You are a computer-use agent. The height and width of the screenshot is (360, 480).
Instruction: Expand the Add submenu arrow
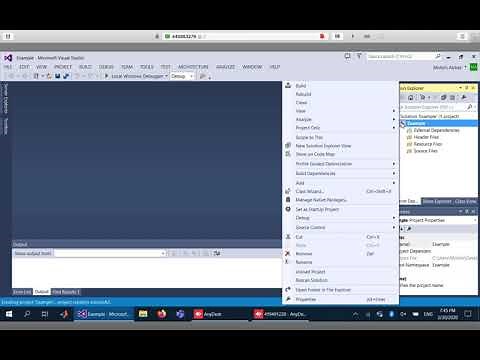click(x=394, y=183)
